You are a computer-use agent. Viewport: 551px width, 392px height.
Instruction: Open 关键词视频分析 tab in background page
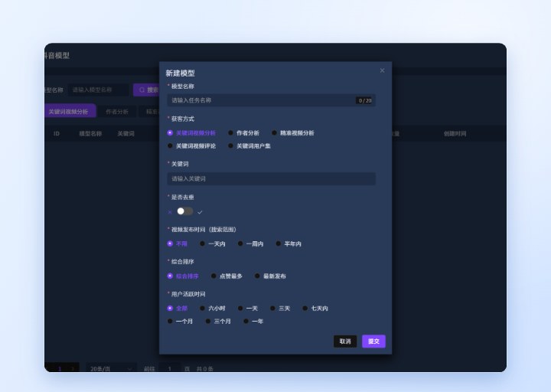click(x=70, y=112)
